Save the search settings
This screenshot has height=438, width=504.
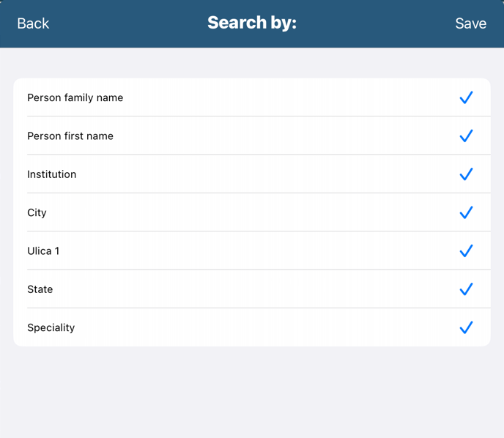[x=470, y=23]
